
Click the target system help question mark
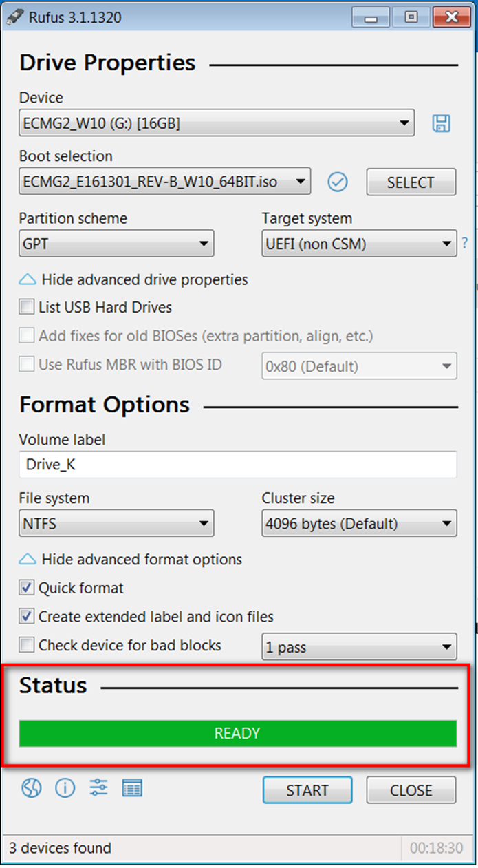[465, 243]
